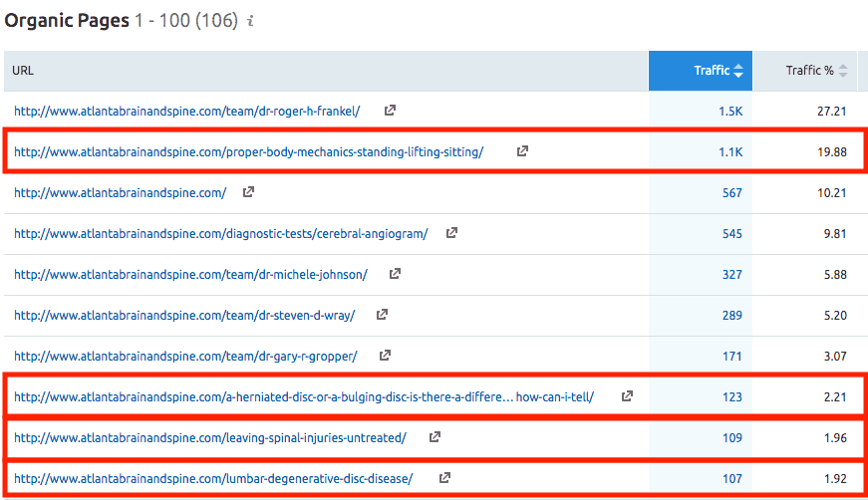Open the atlantabrainandspine.com homepage link

[x=121, y=193]
